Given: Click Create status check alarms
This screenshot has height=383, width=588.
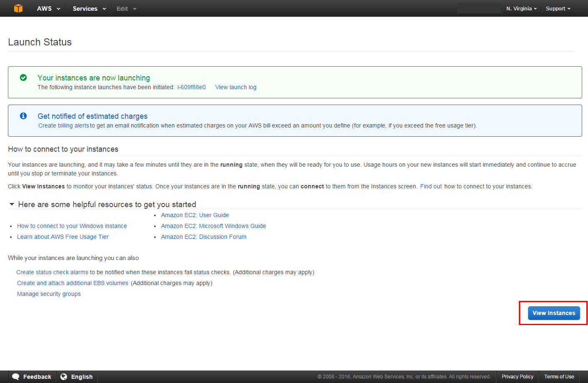Looking at the screenshot, I should coord(52,272).
